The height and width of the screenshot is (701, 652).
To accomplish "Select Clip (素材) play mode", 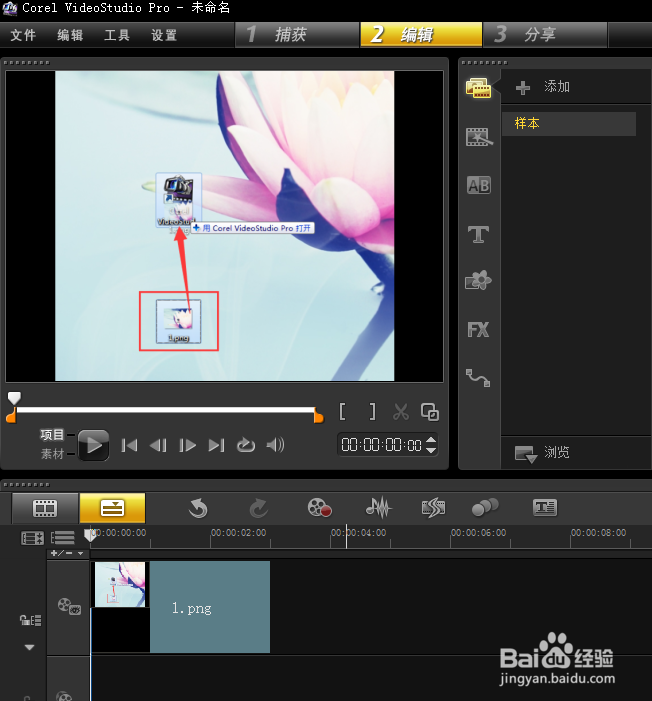I will [x=52, y=454].
